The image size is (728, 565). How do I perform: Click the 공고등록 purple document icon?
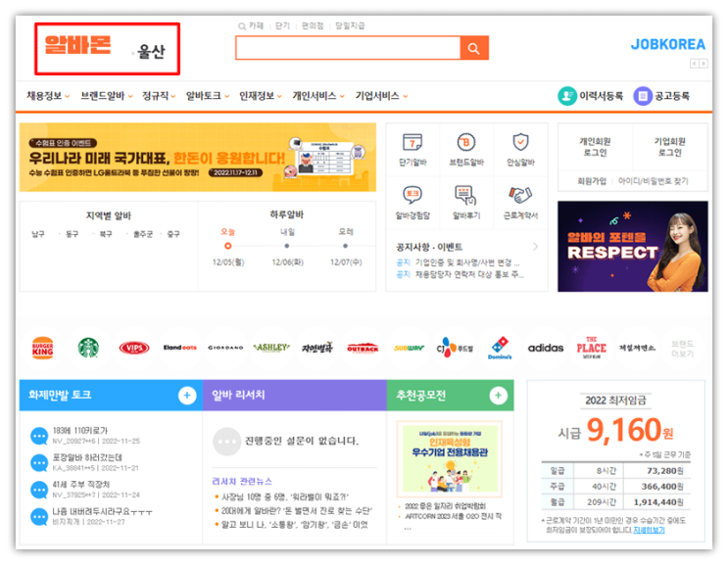tap(643, 96)
